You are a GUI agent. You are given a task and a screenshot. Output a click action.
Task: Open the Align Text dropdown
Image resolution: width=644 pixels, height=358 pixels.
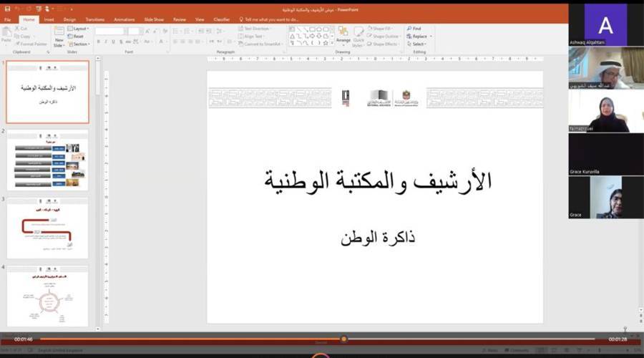coord(251,37)
